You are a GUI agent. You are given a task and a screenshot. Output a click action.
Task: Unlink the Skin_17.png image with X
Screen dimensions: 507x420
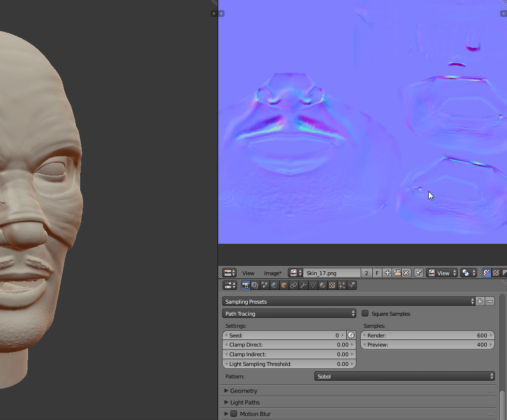(x=406, y=273)
